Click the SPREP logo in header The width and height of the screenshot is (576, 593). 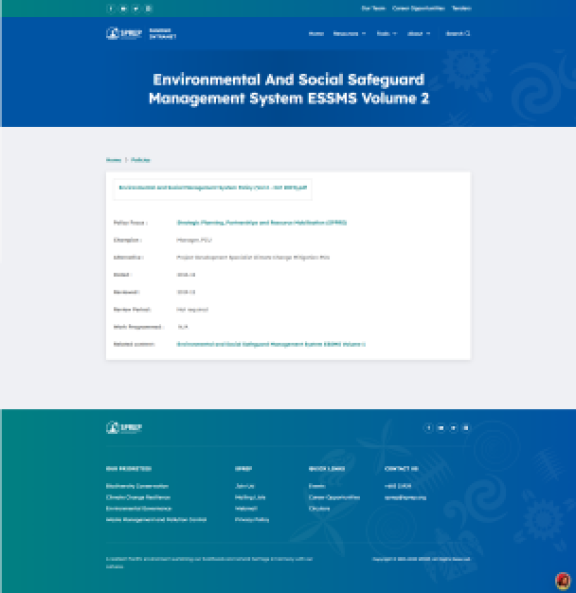[124, 33]
